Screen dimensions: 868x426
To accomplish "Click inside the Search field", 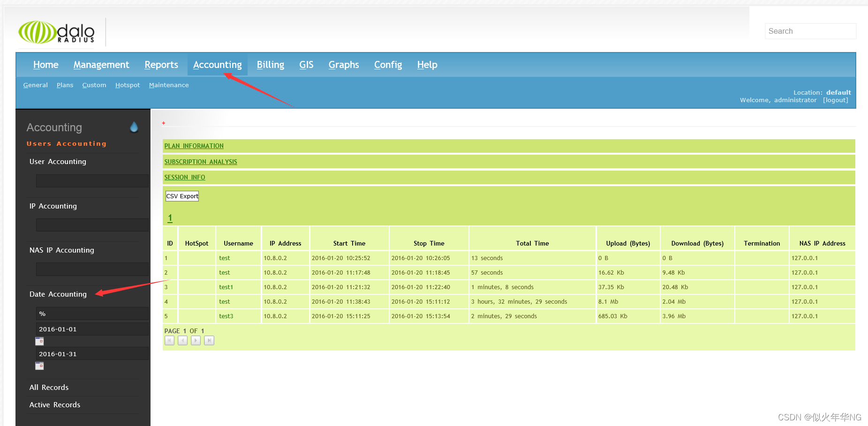I will pos(810,31).
